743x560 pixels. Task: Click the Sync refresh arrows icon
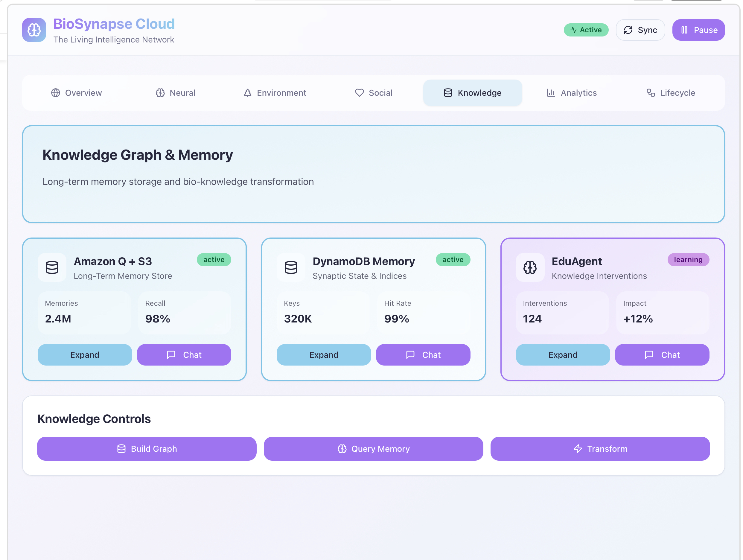coord(628,30)
